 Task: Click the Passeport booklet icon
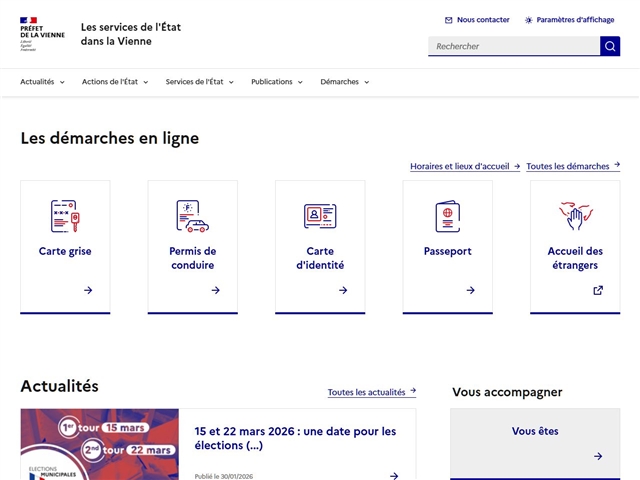[x=447, y=216]
